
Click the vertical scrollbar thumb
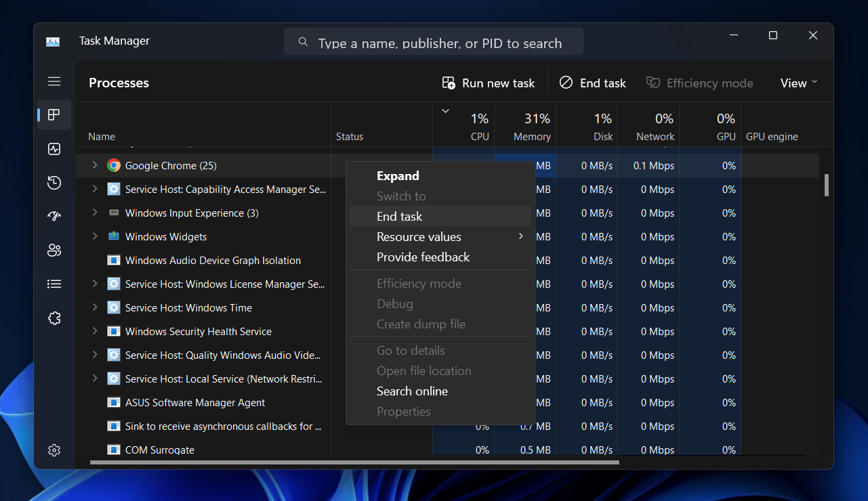(827, 185)
